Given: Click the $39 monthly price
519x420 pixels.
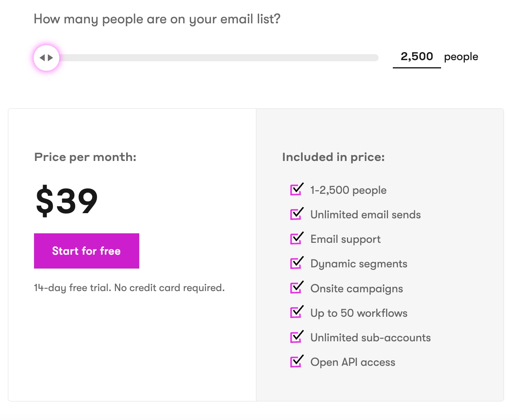Looking at the screenshot, I should coord(66,201).
